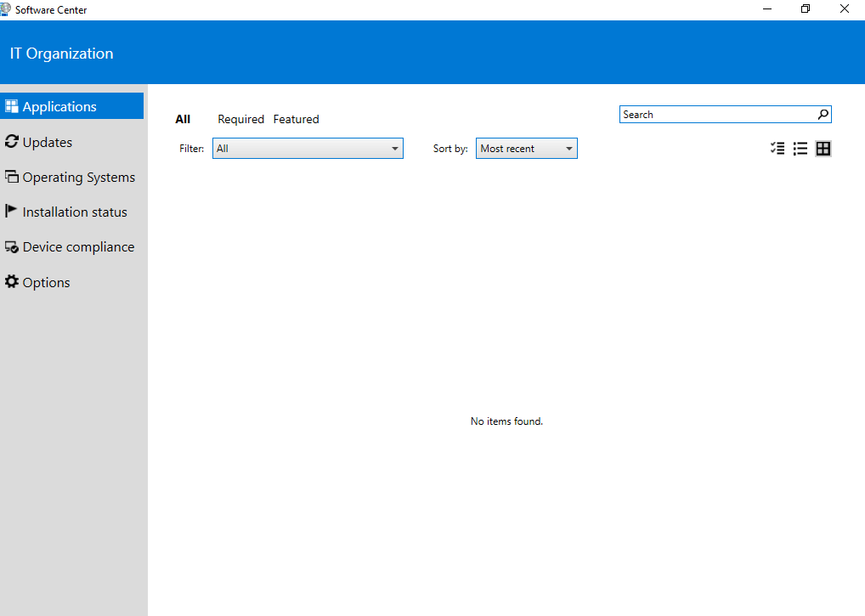Image resolution: width=865 pixels, height=616 pixels.
Task: Open Device compliance page
Action: (x=71, y=247)
